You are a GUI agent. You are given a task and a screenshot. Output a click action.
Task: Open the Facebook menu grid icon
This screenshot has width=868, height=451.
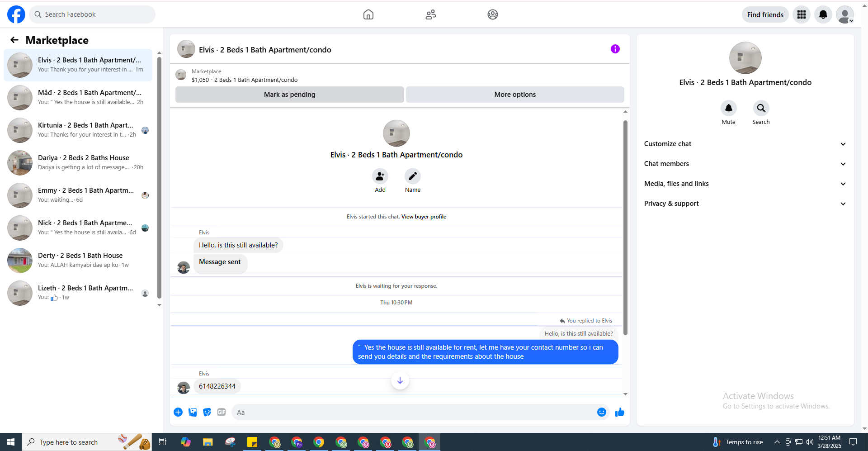802,14
